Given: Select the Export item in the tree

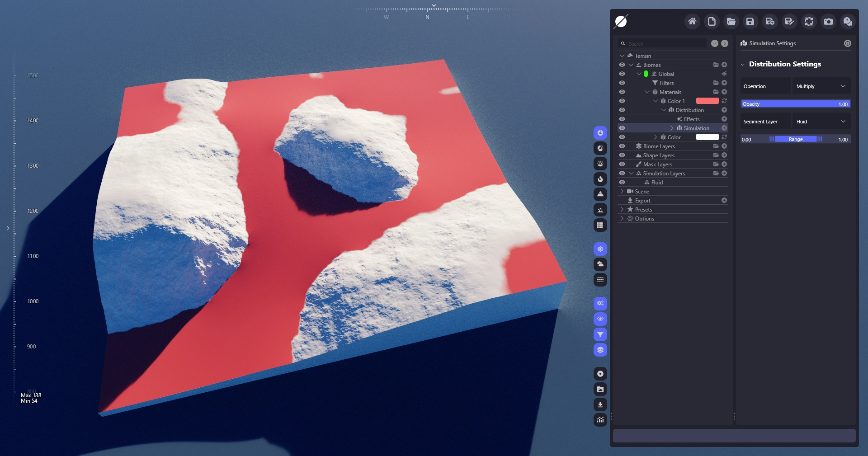Looking at the screenshot, I should point(642,200).
